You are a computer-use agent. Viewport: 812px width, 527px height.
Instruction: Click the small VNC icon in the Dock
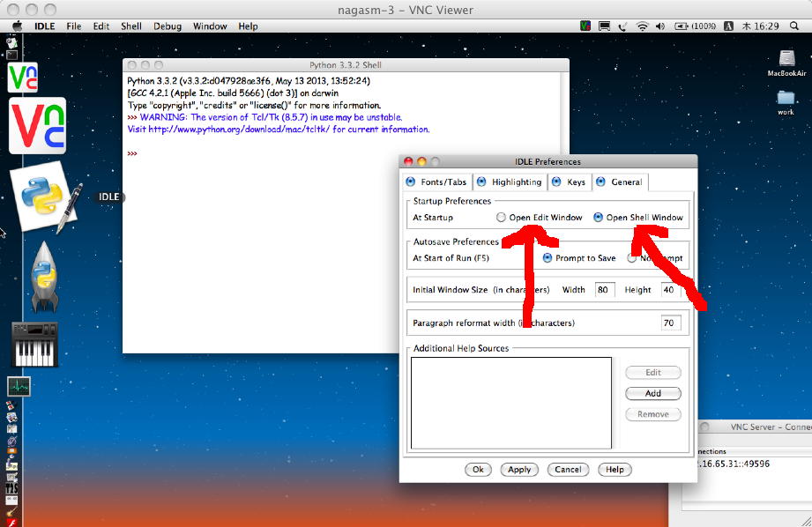(x=23, y=78)
